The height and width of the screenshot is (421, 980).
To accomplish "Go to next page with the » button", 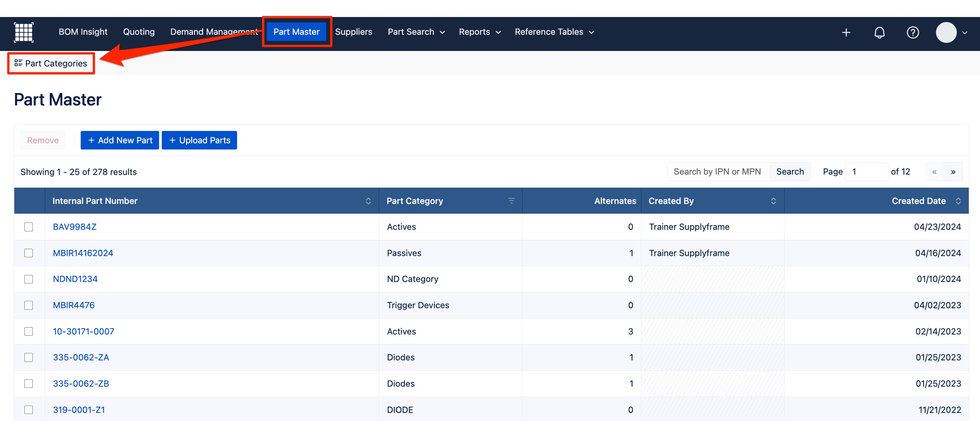I will pos(953,172).
